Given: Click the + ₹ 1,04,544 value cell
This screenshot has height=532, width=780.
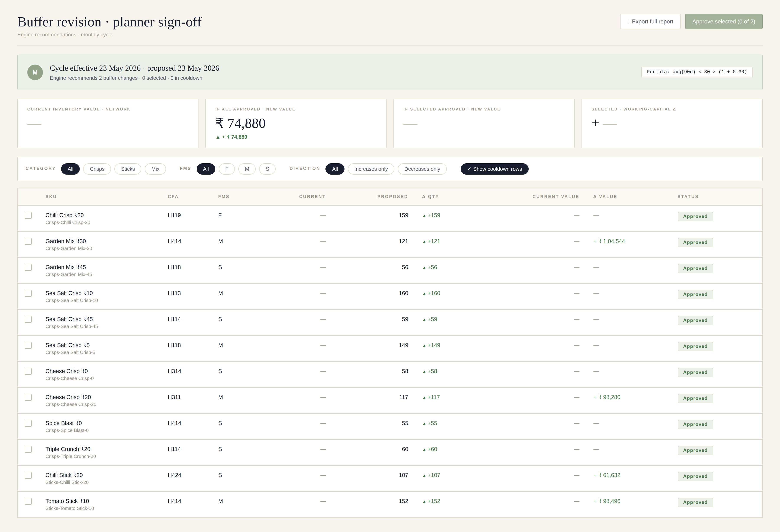Looking at the screenshot, I should point(609,241).
